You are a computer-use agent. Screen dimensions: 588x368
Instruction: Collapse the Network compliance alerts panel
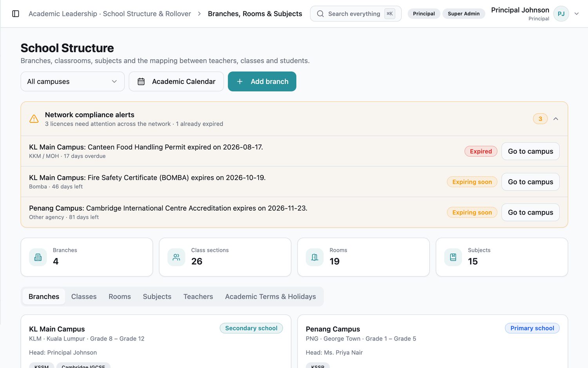point(555,119)
